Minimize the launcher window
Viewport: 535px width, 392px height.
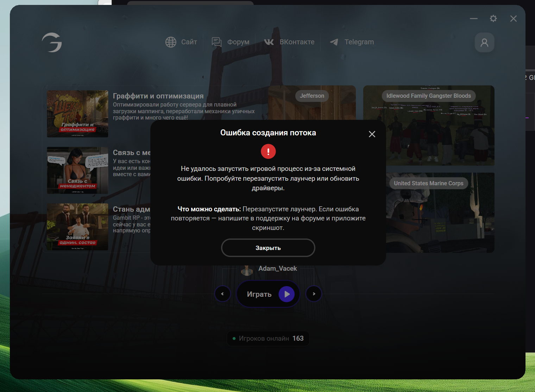[x=474, y=18]
